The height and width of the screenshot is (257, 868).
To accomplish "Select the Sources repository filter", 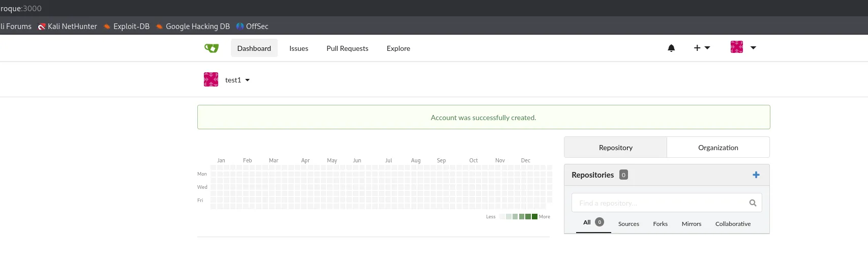I will click(628, 224).
